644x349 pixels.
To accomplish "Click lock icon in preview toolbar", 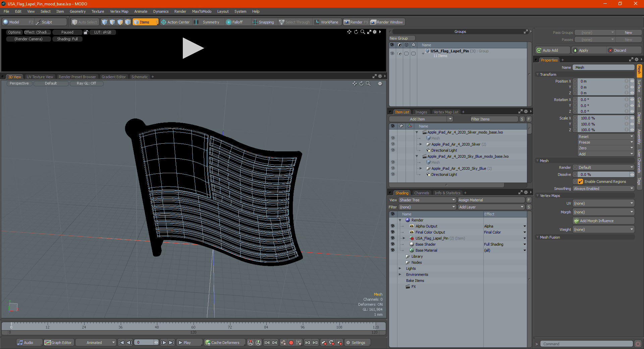I will 86,32.
